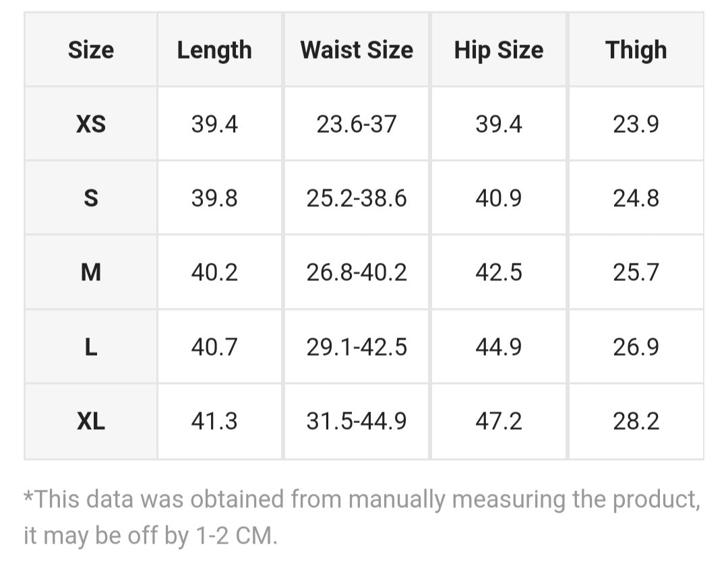Viewport: 728px width, 572px height.
Task: Click the Size column header
Action: pyautogui.click(x=91, y=51)
